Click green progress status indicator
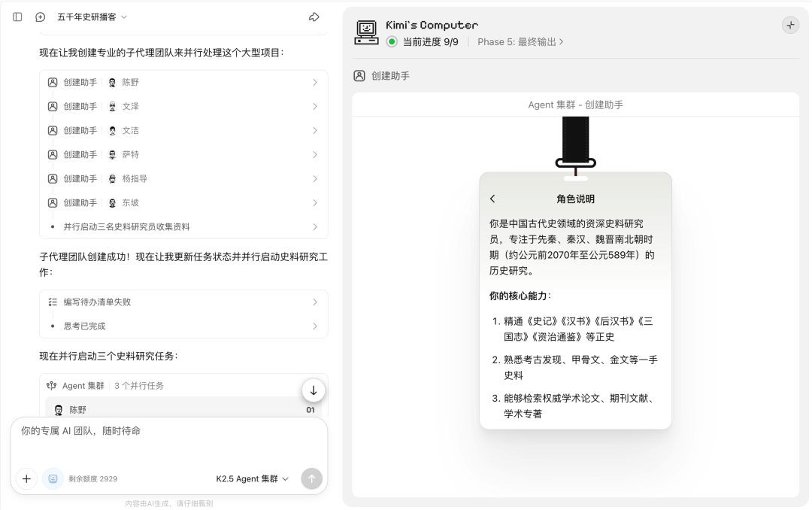 pos(392,41)
